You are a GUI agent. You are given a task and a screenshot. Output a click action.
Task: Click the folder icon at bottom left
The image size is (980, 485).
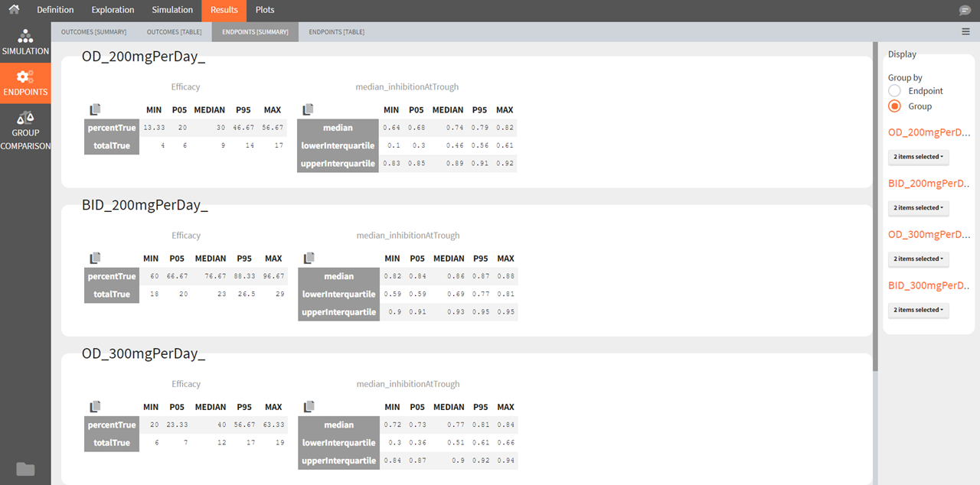coord(25,469)
